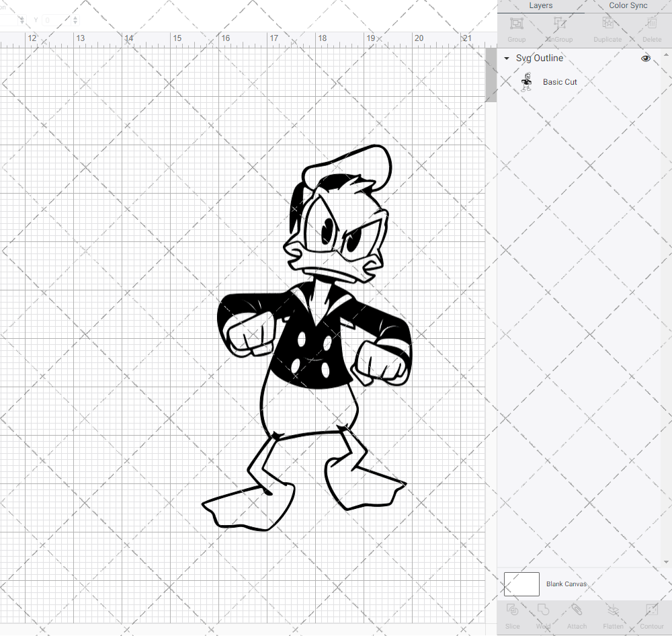Click the Blank Canvas color swatch
Image resolution: width=672 pixels, height=636 pixels.
click(x=521, y=584)
